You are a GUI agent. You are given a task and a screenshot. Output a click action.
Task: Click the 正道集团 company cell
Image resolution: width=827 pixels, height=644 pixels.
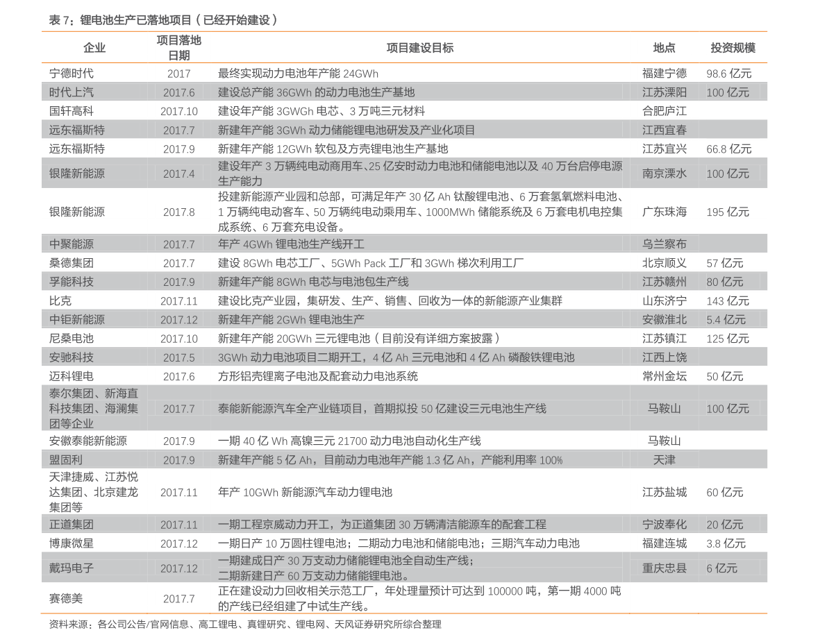[72, 525]
